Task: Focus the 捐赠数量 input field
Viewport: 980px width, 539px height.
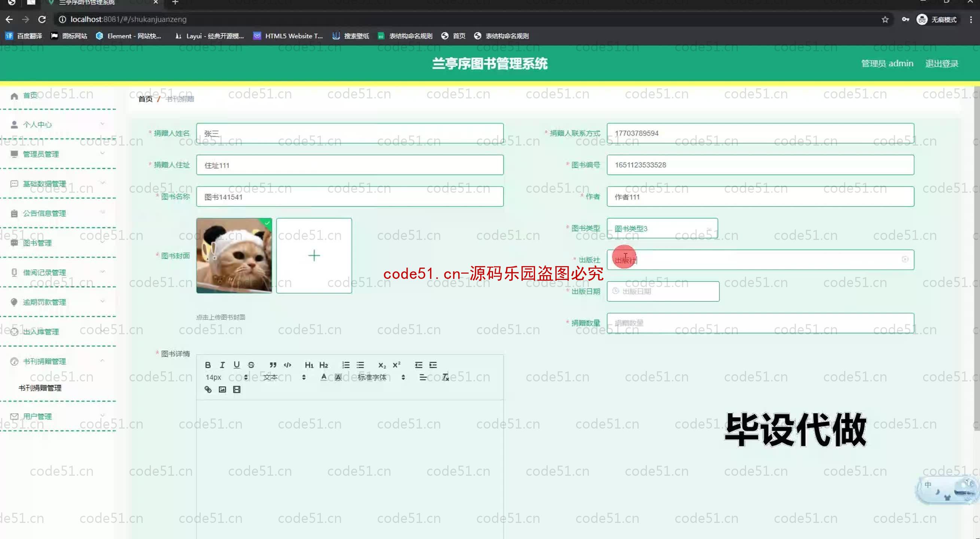Action: coord(760,323)
